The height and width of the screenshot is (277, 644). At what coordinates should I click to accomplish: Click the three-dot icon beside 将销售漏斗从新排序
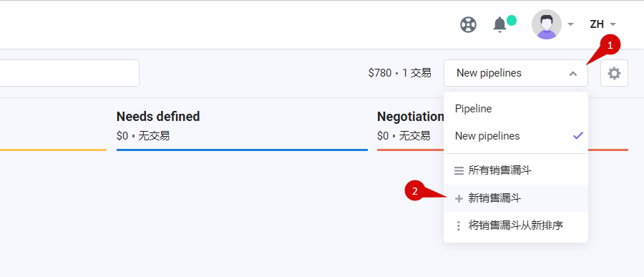pos(459,225)
